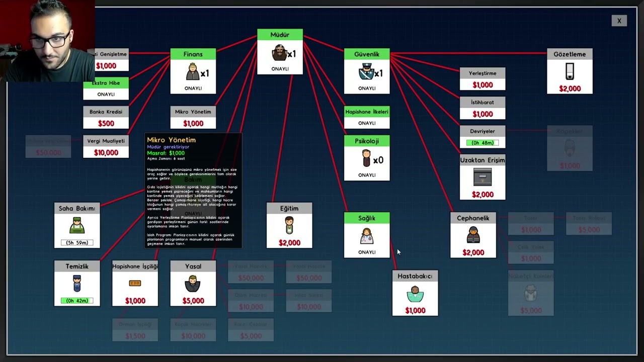Click the faded Nöbetçi Kuleleri sniper icon

[531, 293]
